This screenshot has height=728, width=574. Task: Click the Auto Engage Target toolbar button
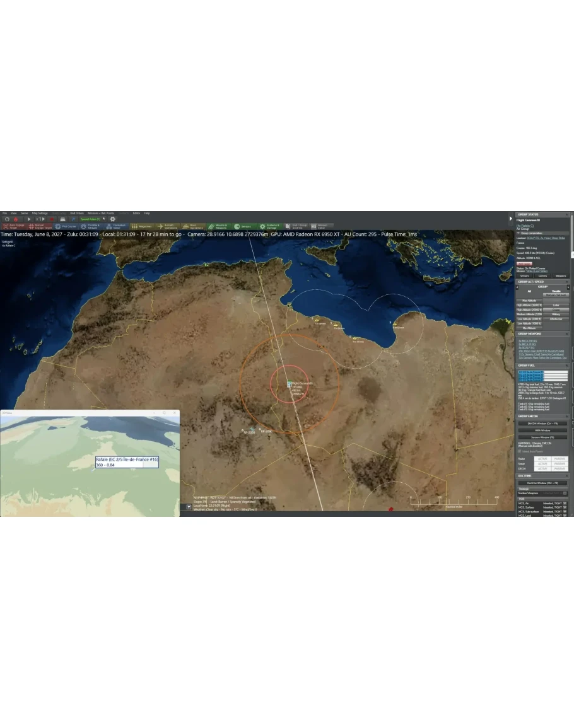coord(13,226)
